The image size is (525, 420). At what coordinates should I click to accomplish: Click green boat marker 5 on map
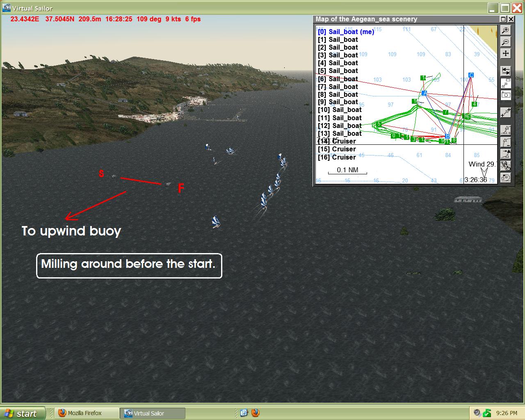tap(379, 124)
